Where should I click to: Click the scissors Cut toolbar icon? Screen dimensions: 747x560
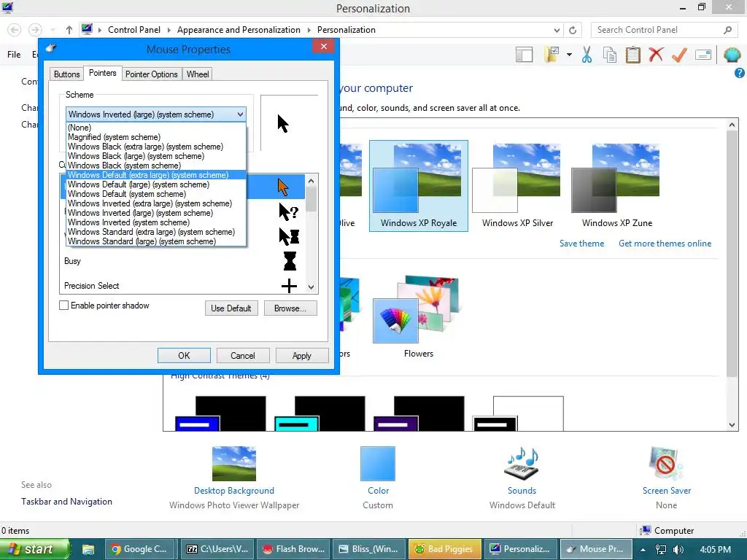[x=587, y=55]
